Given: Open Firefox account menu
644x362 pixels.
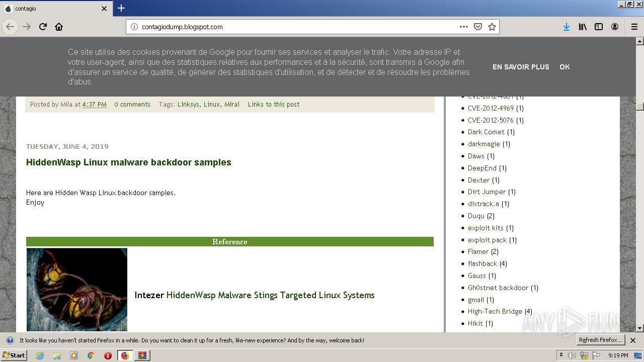Looking at the screenshot, I should coord(615,27).
